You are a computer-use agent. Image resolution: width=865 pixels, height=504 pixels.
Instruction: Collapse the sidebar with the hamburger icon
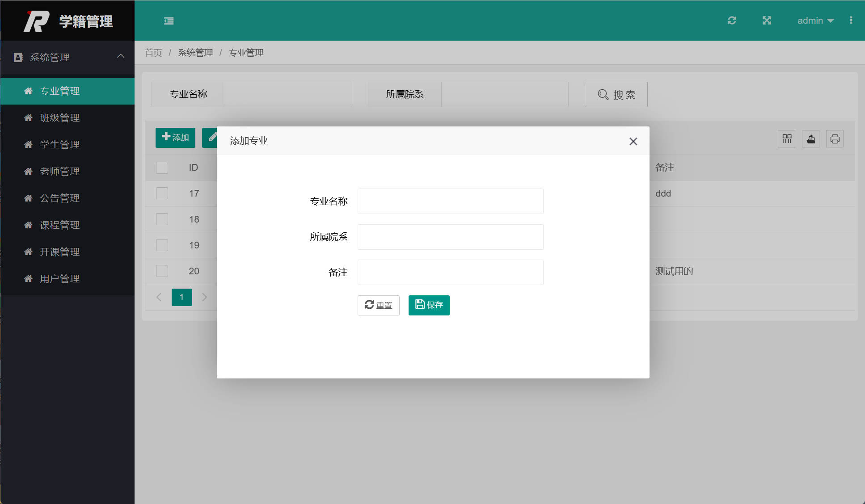[x=169, y=21]
